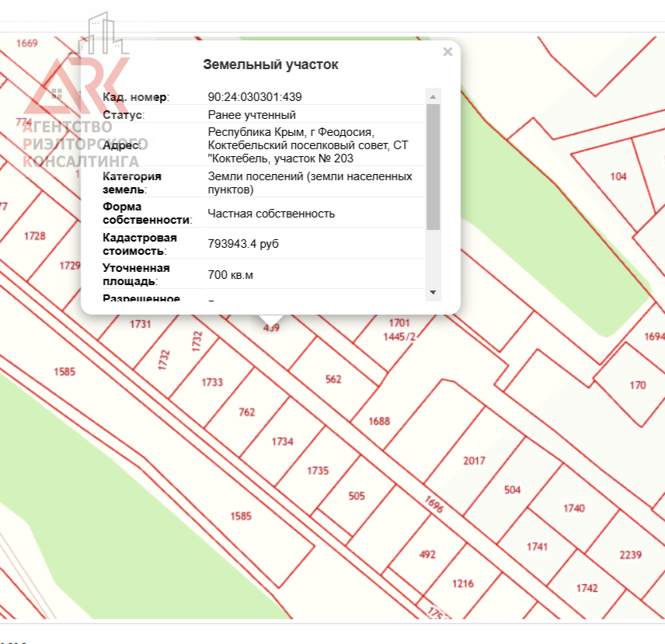Select parcel 505 on the map
Viewport: 665px width, 644px height.
357,496
